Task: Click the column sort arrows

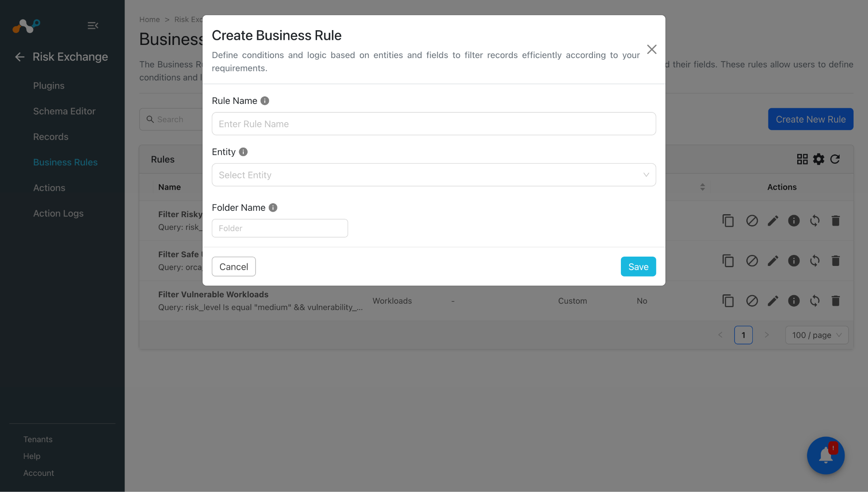Action: [x=702, y=187]
